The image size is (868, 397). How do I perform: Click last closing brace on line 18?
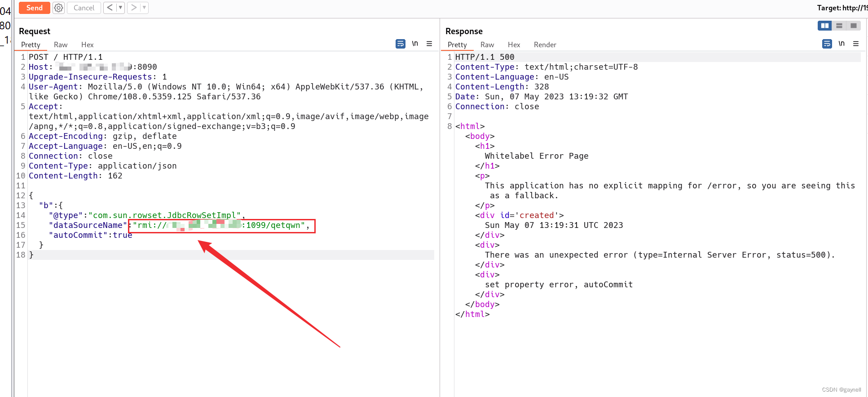pos(31,255)
